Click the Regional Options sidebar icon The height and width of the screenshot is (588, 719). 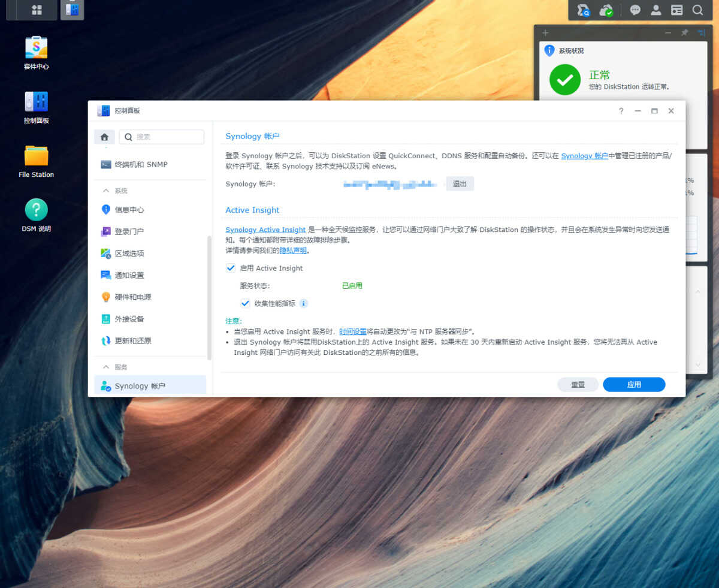tap(106, 253)
